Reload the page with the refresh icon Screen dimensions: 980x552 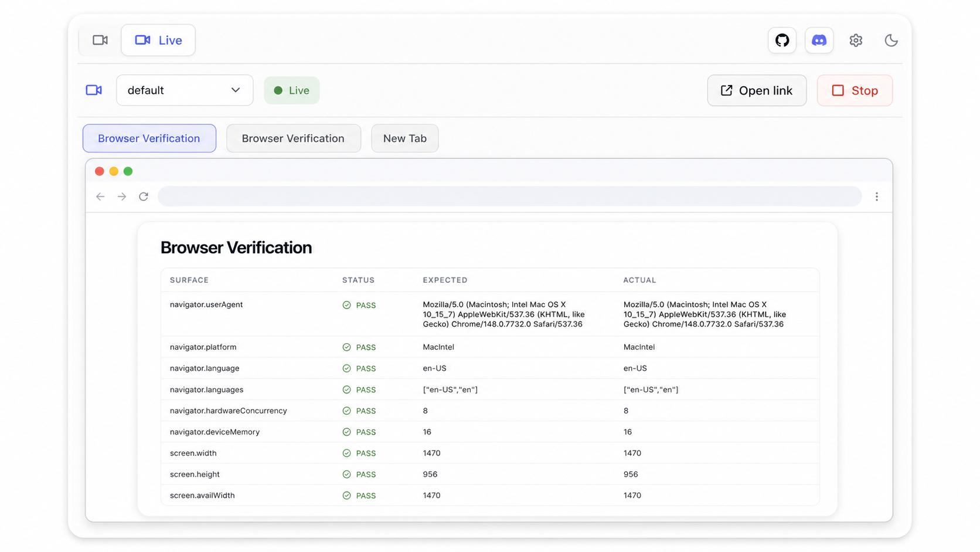(144, 197)
